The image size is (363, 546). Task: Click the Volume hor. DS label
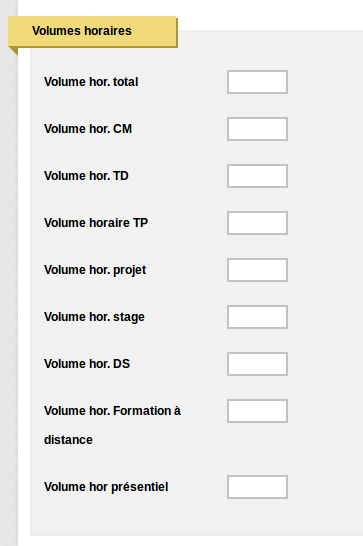pyautogui.click(x=87, y=364)
